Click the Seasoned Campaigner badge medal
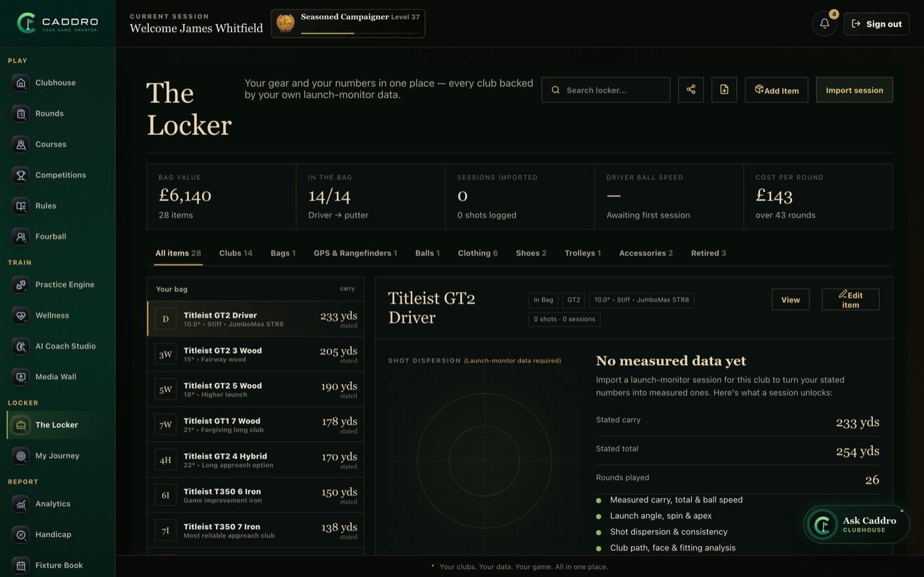The image size is (924, 577). tap(285, 23)
